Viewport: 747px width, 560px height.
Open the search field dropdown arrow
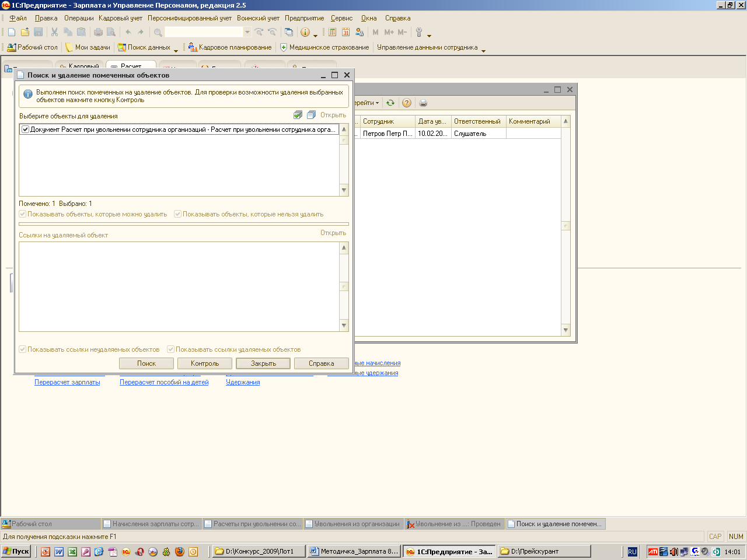247,32
